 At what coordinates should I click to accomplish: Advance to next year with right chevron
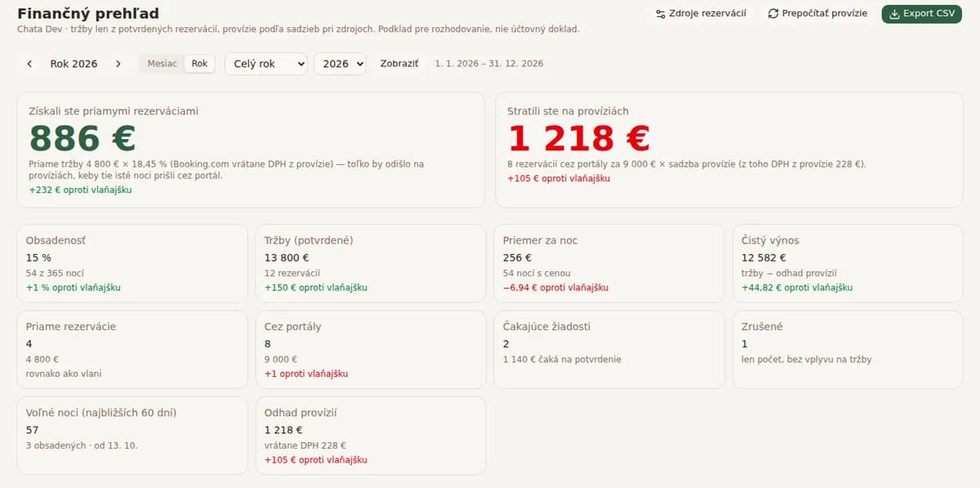pos(118,64)
